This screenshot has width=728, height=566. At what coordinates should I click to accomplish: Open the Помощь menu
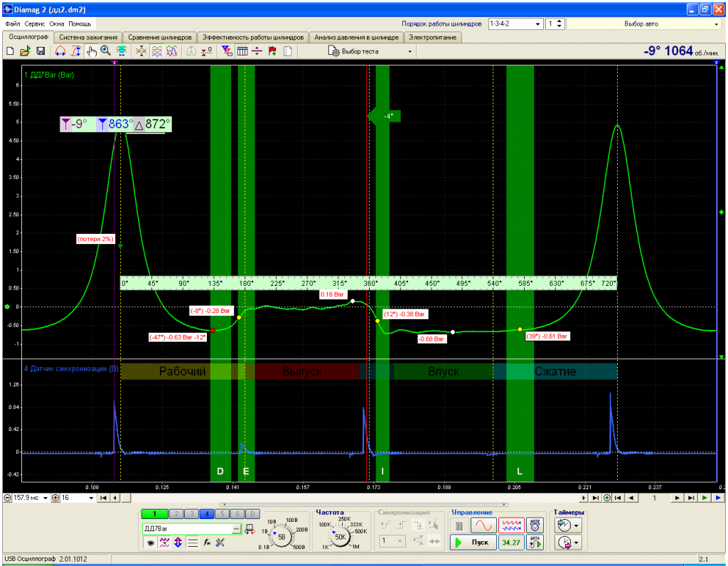click(80, 23)
